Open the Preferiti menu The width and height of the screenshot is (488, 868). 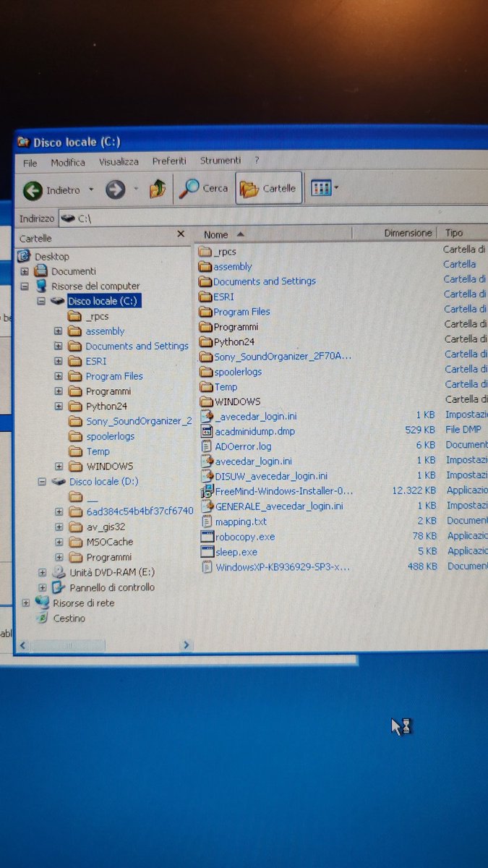tap(169, 161)
